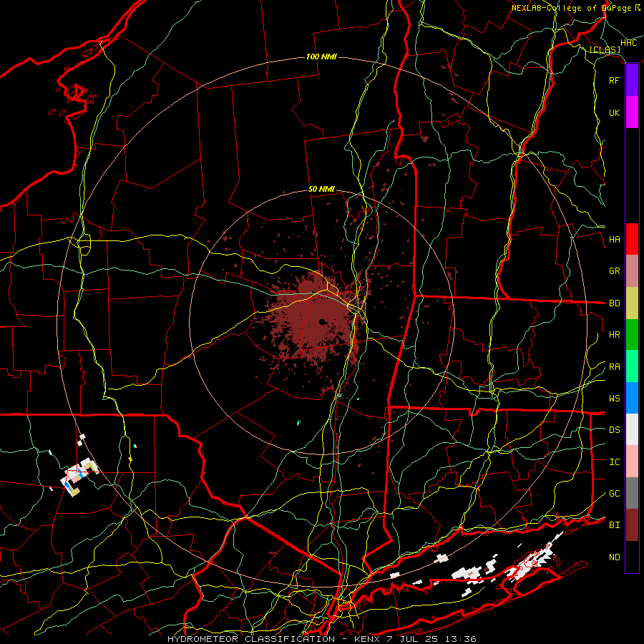
Task: Click the black radar site dot at center
Action: pyautogui.click(x=322, y=321)
